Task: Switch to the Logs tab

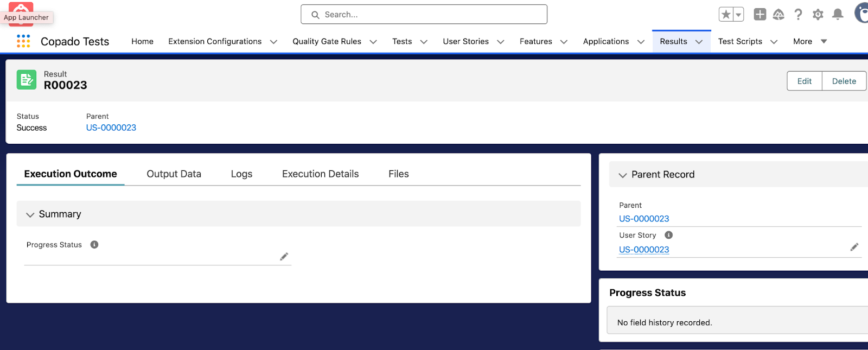Action: pos(241,174)
